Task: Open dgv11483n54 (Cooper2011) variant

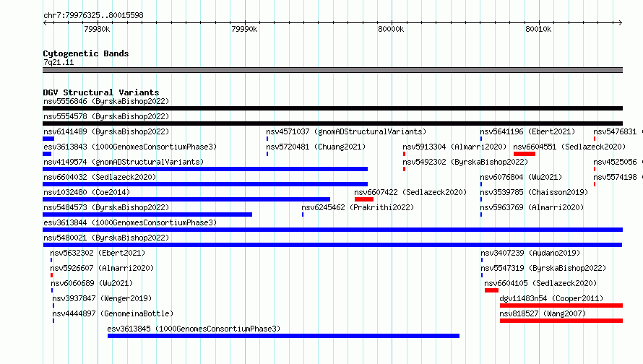Action: [551, 298]
